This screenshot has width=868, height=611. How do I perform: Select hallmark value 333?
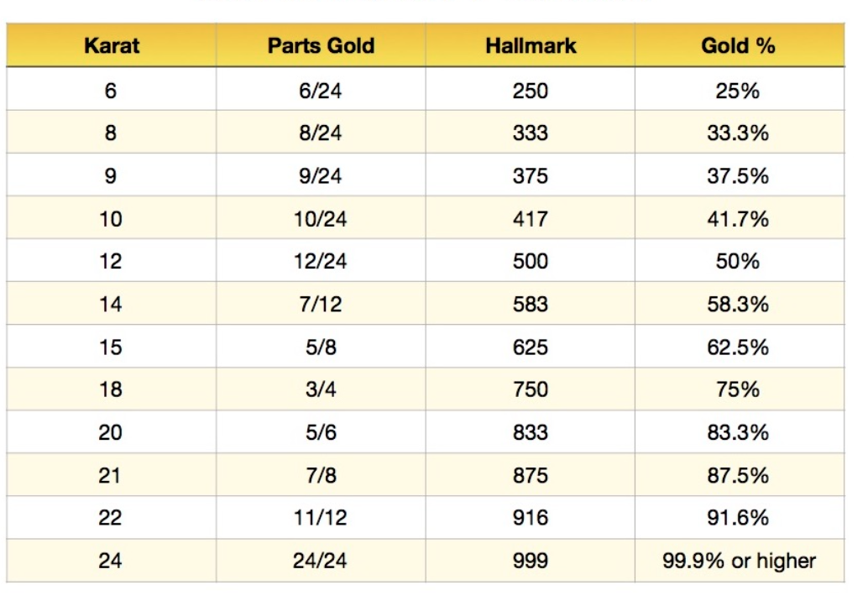tap(531, 133)
